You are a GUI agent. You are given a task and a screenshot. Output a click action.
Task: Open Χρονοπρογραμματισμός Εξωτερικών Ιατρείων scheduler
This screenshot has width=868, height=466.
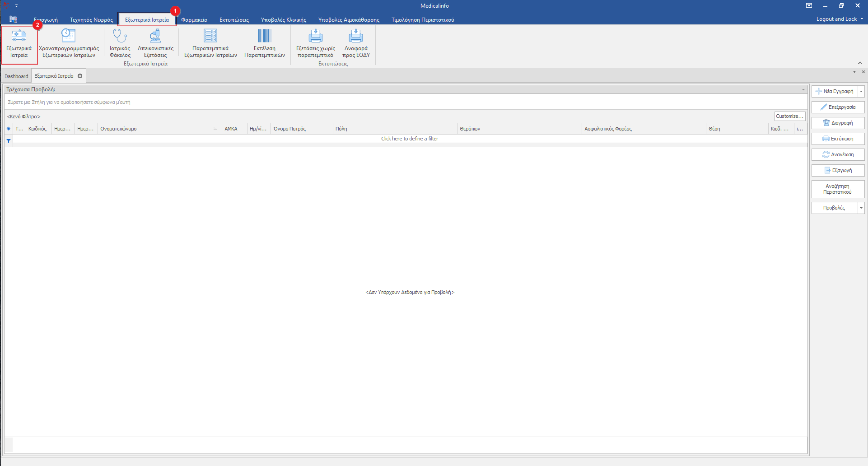[x=69, y=43]
